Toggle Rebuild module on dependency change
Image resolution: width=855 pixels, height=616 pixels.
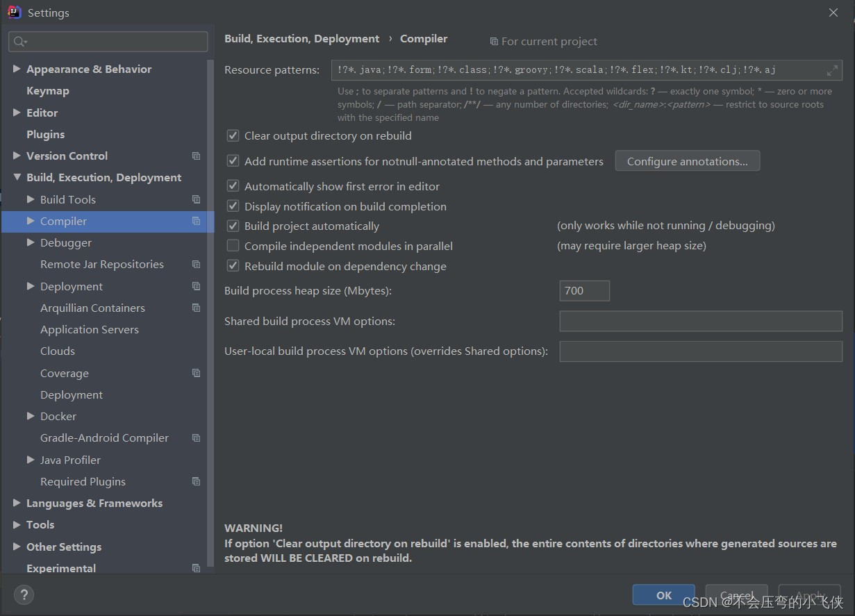pos(233,266)
